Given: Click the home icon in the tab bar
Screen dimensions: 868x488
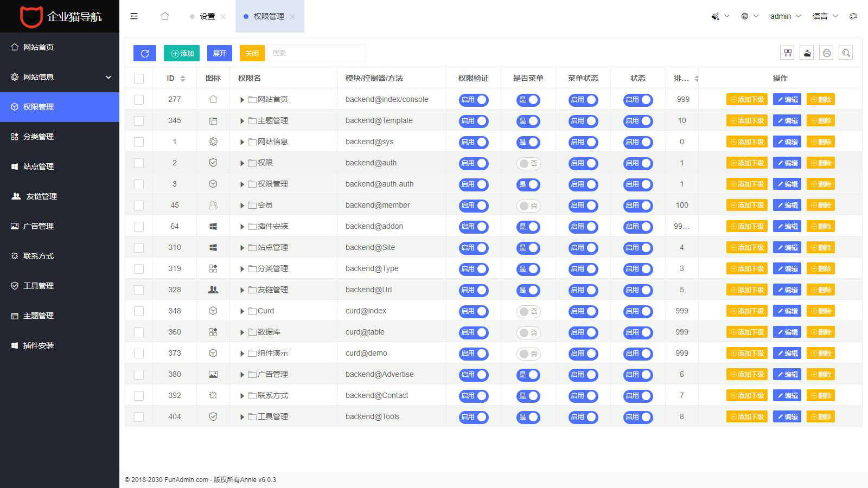Looking at the screenshot, I should pyautogui.click(x=165, y=16).
